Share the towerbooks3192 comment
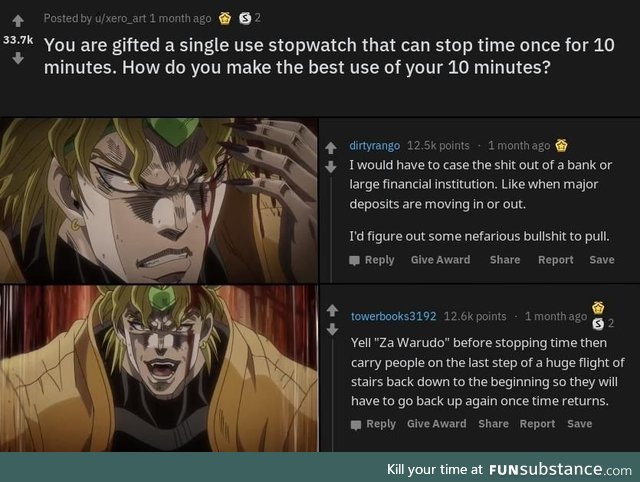The height and width of the screenshot is (482, 640). tap(493, 424)
